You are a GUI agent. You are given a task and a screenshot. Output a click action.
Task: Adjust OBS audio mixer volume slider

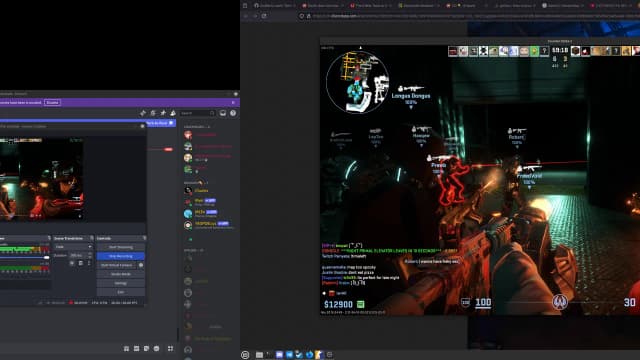point(24,258)
